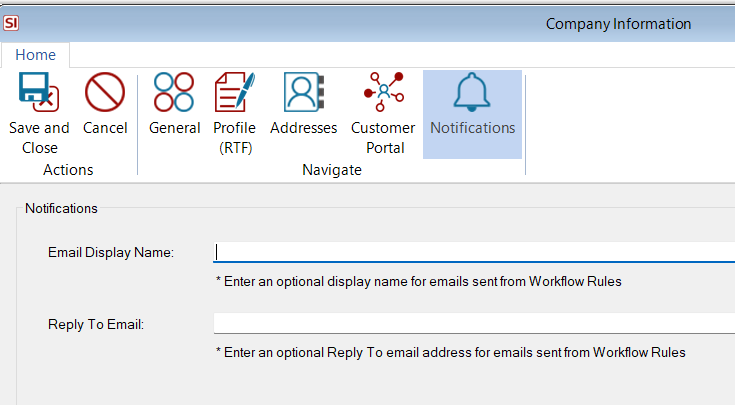Click the optional display name hint text
Screen dimensions: 735x405
point(419,282)
